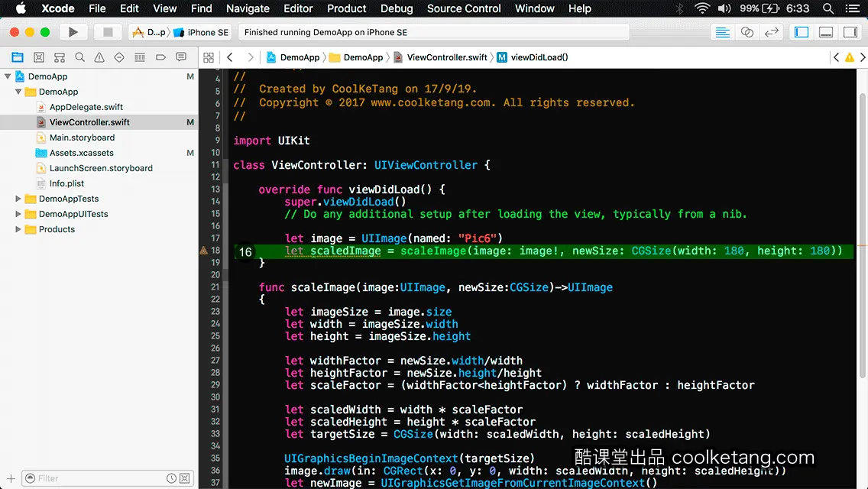The width and height of the screenshot is (868, 489).
Task: Run the app with the Play button
Action: (x=73, y=32)
